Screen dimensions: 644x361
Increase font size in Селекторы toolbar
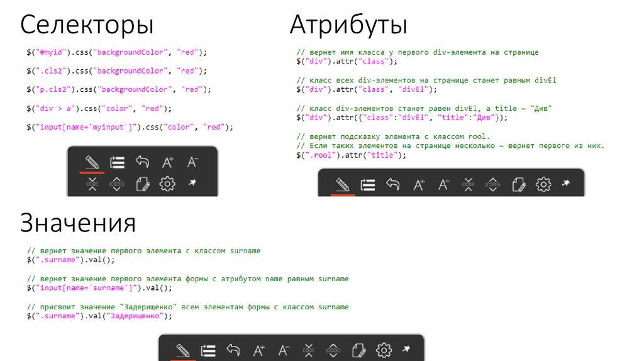pyautogui.click(x=167, y=162)
